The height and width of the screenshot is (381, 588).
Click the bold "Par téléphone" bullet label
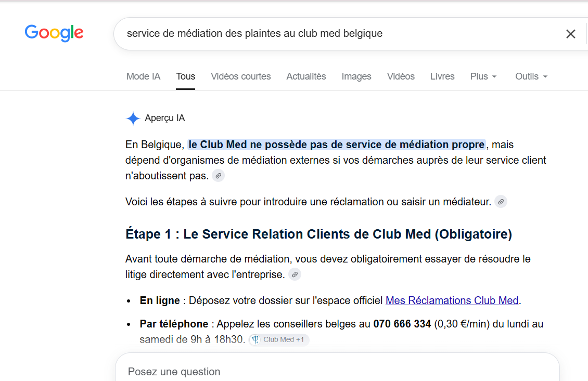tap(174, 324)
